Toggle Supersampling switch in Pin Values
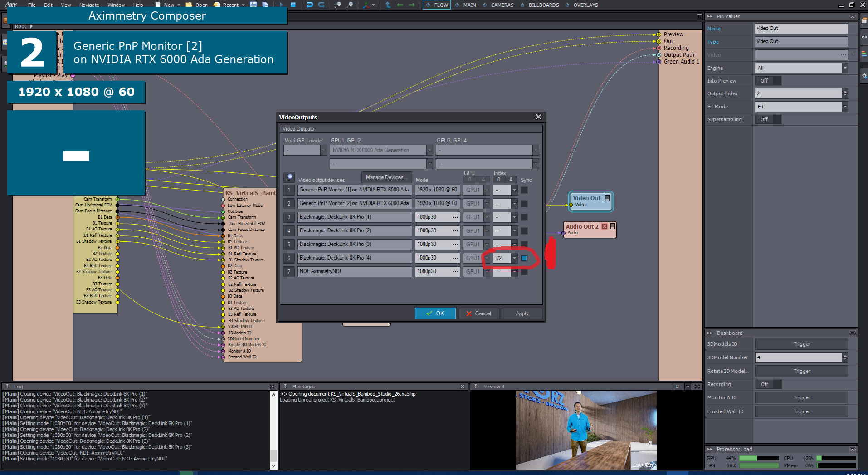This screenshot has height=475, width=868. point(768,119)
